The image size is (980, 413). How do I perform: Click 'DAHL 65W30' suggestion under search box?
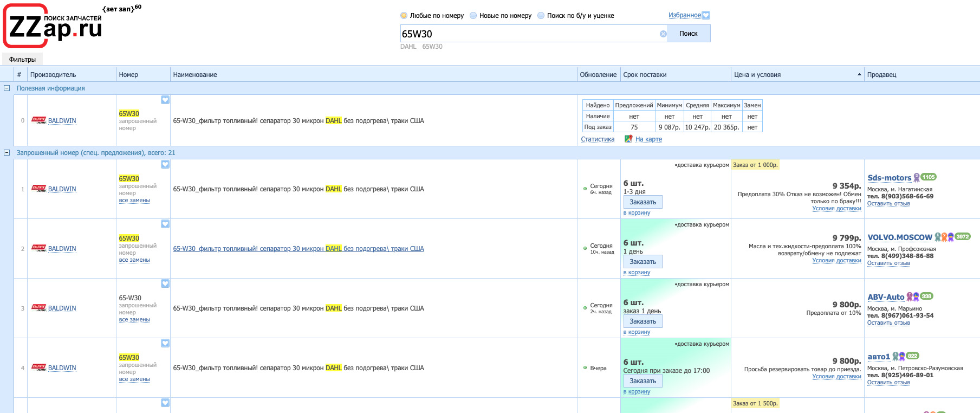(421, 47)
